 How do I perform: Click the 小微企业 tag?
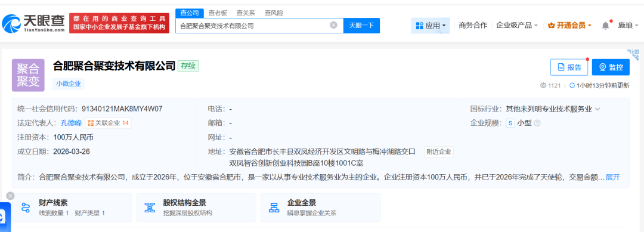pos(69,83)
